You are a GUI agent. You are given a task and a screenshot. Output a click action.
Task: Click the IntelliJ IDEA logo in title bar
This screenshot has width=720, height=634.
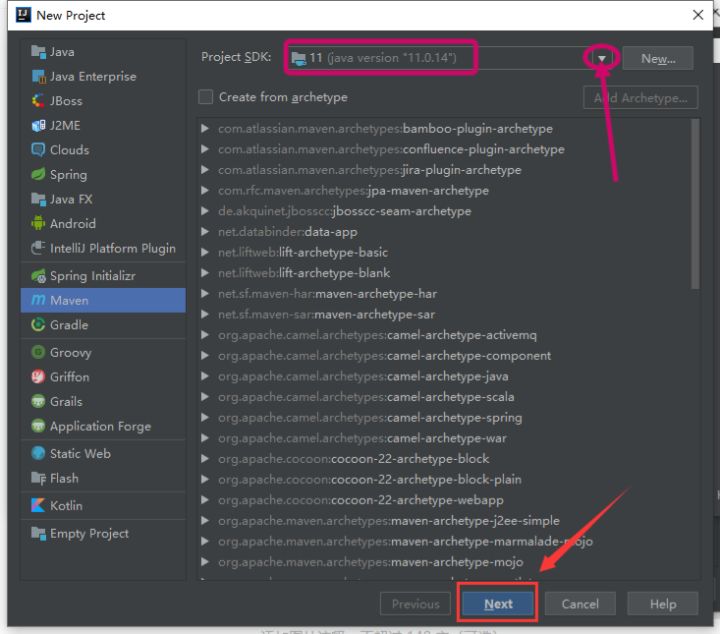click(x=23, y=15)
